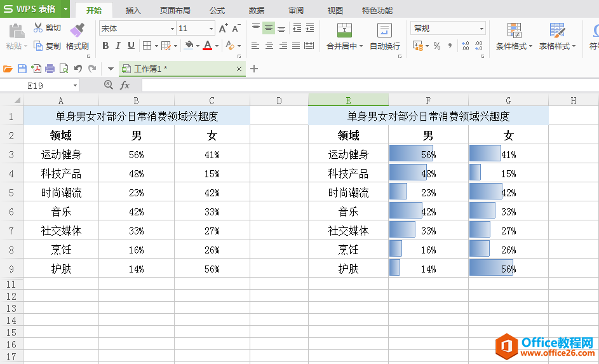Expand the Name Box dropdown arrow
This screenshot has width=599, height=364.
75,86
